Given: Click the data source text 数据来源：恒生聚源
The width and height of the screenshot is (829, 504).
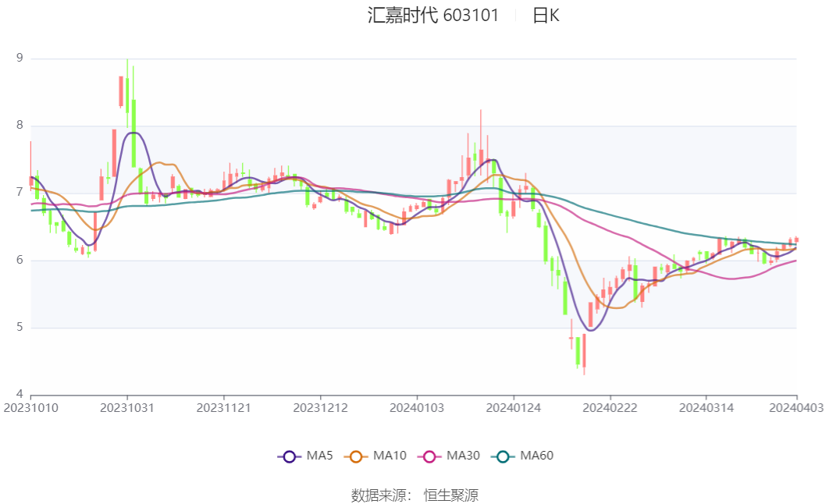Looking at the screenshot, I should click(x=414, y=495).
